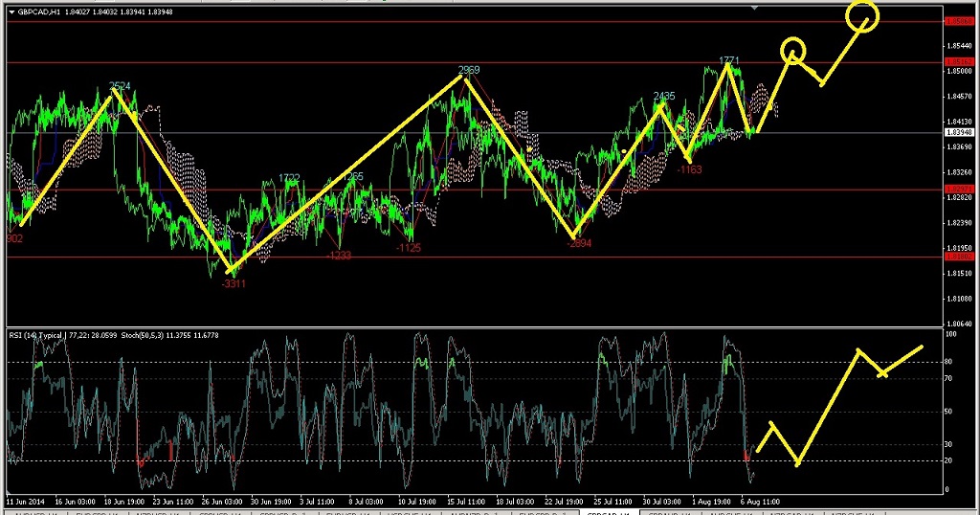980x515 pixels.
Task: Click the -3311 swing low label
Action: pos(234,283)
